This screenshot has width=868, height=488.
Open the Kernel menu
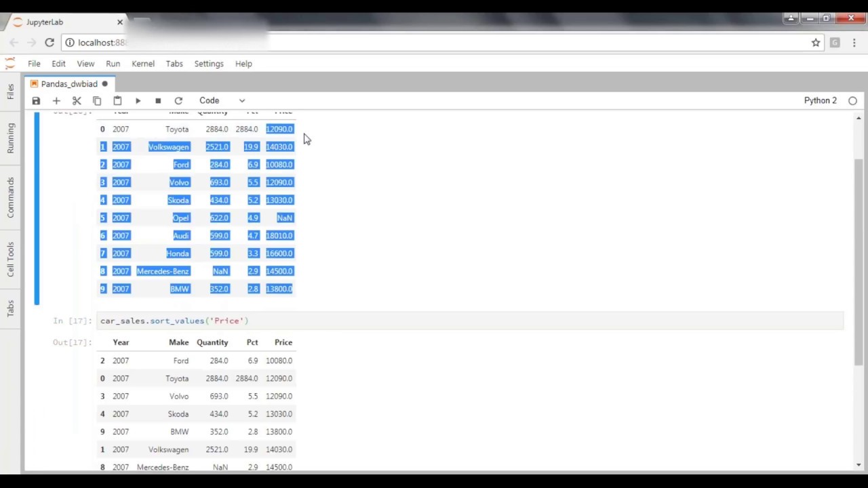tap(143, 64)
